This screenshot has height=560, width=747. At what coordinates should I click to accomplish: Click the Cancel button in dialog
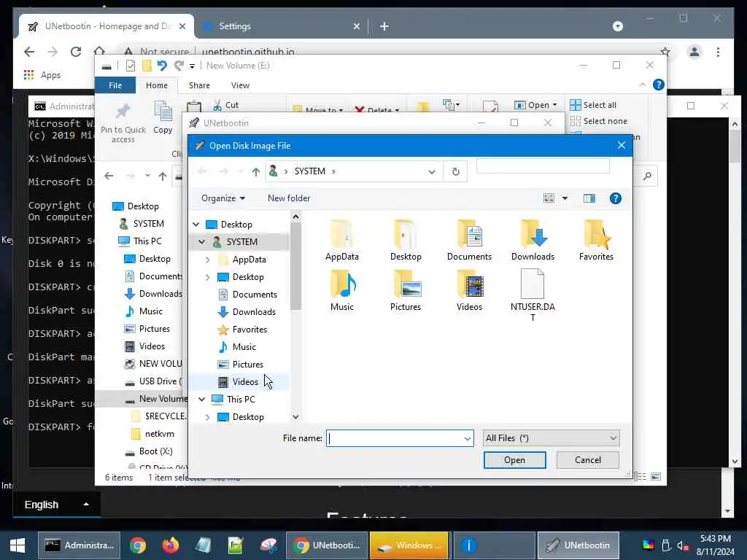point(587,460)
